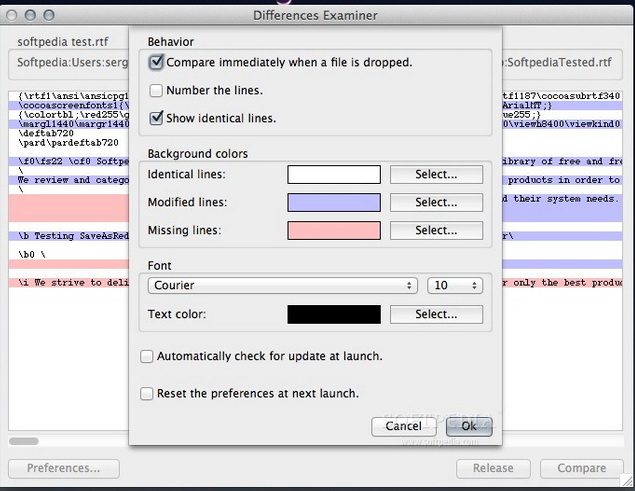Viewport: 635px width, 491px height.
Task: Click the left file path field Softpedia:Users
Action: pos(69,64)
